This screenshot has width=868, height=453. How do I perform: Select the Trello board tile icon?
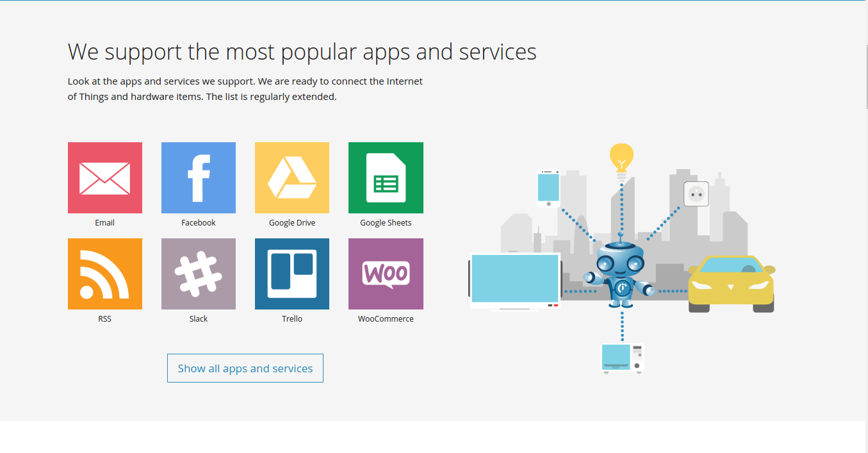[x=292, y=274]
